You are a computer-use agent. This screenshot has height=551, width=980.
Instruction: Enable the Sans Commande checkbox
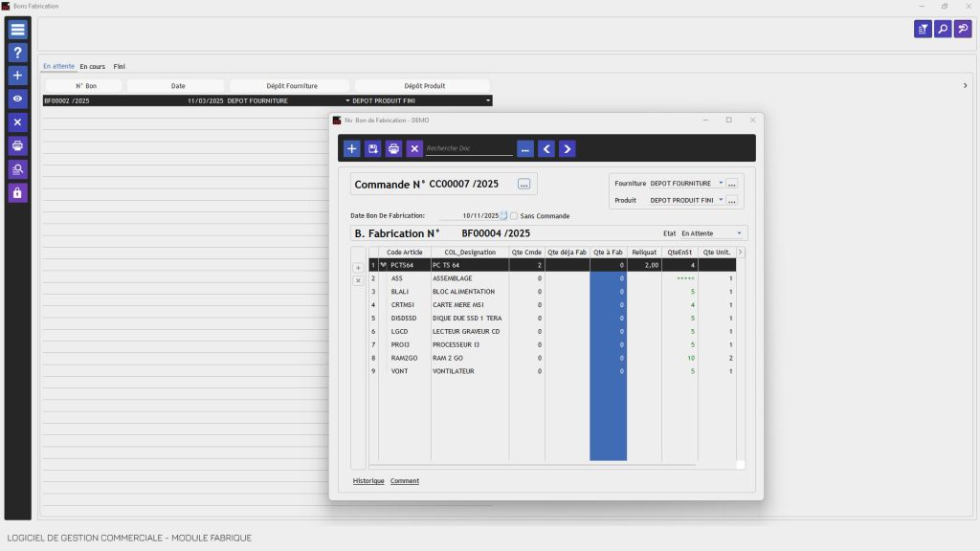coord(514,215)
